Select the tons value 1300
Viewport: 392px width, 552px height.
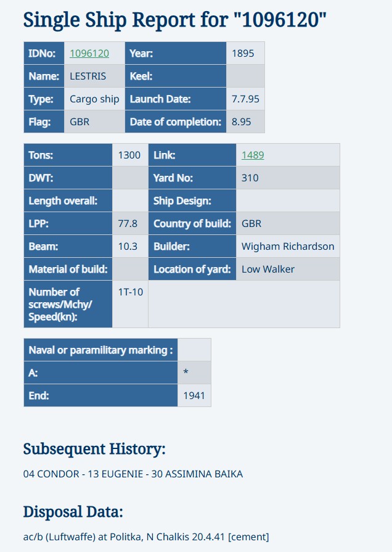pyautogui.click(x=129, y=155)
